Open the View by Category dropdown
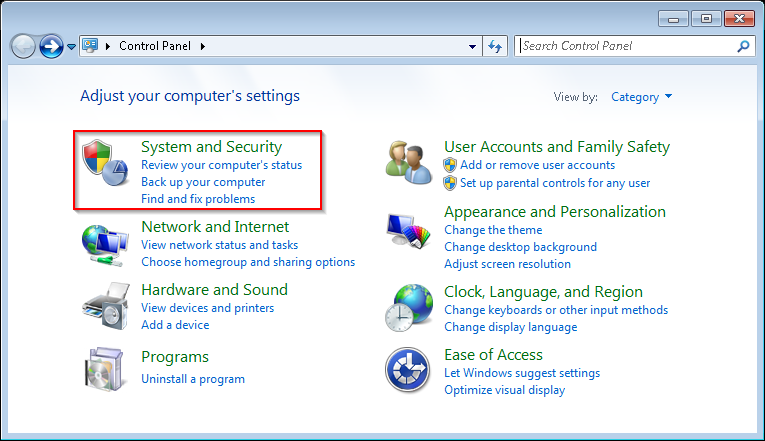 coord(641,97)
